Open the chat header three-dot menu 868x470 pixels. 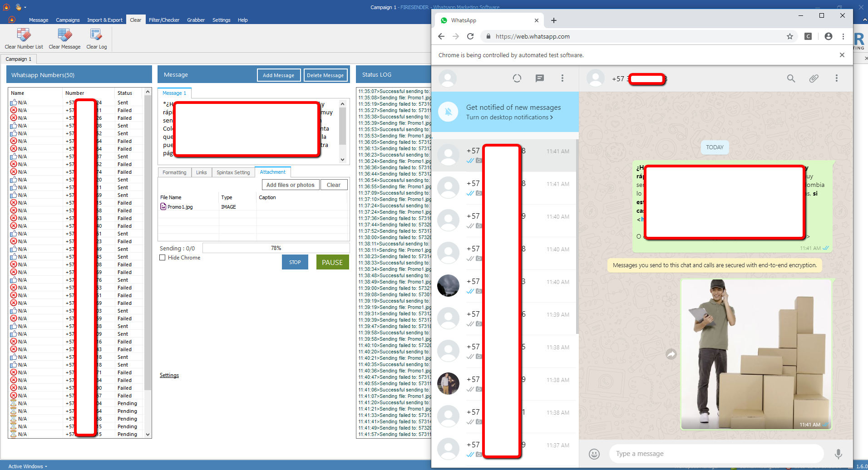tap(836, 78)
